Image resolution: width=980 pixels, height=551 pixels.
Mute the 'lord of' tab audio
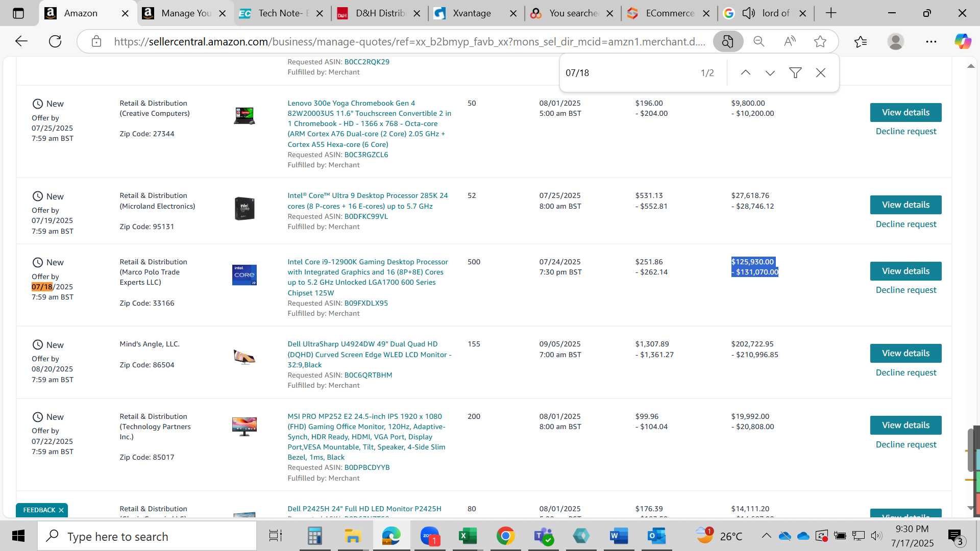(749, 13)
